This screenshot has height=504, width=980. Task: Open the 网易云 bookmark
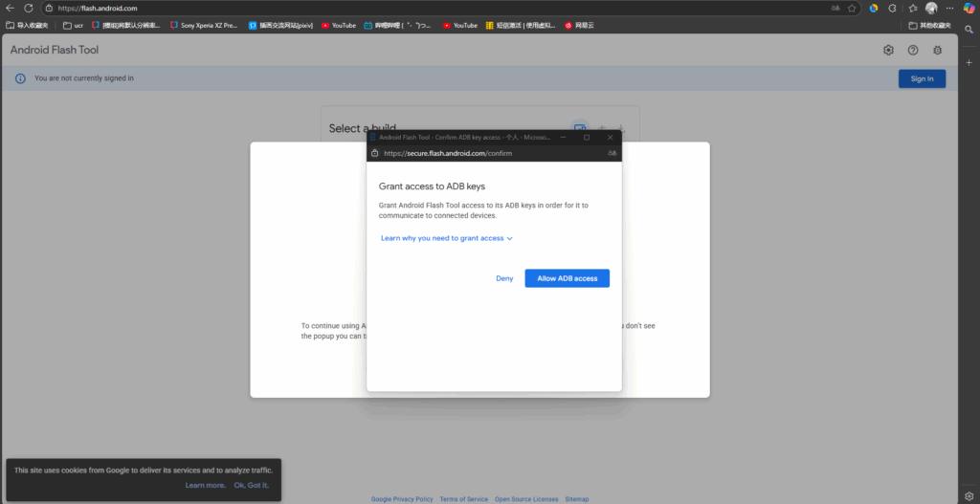(579, 26)
